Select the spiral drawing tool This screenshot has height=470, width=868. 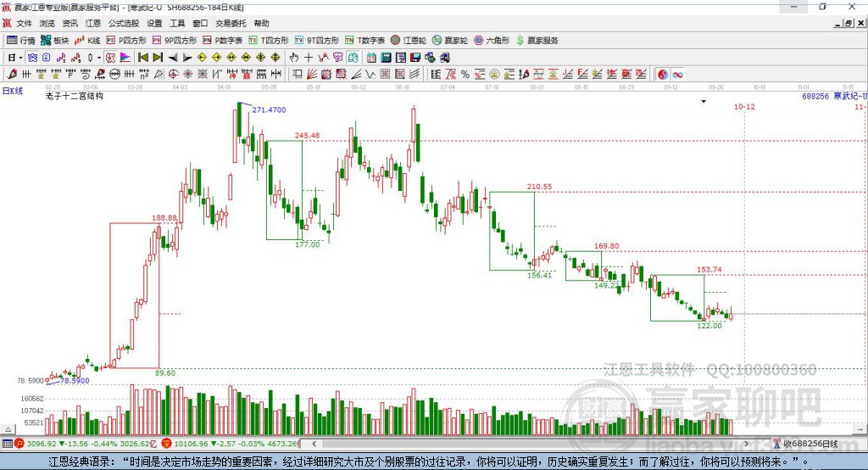[86, 75]
